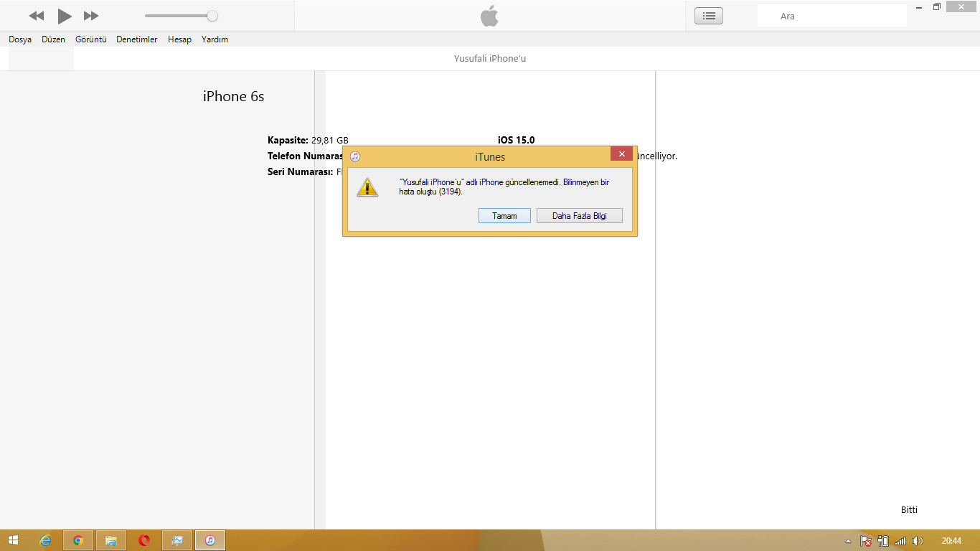
Task: Click the battery power tray icon
Action: 883,541
